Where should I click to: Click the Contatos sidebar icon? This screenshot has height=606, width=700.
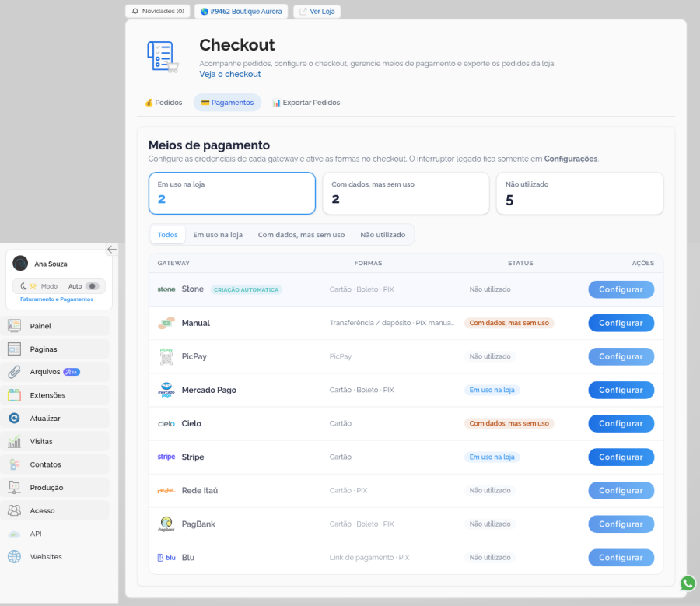[14, 464]
